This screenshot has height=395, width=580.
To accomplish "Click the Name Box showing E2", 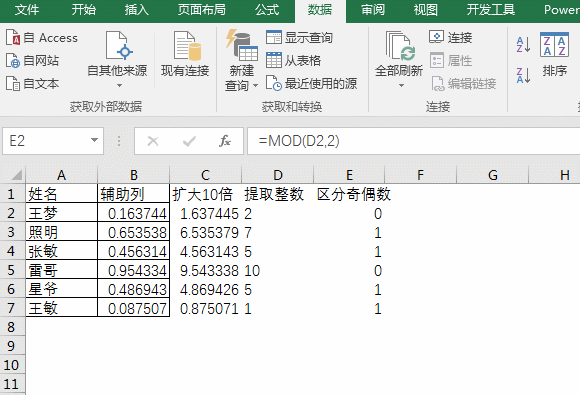I will coord(46,141).
